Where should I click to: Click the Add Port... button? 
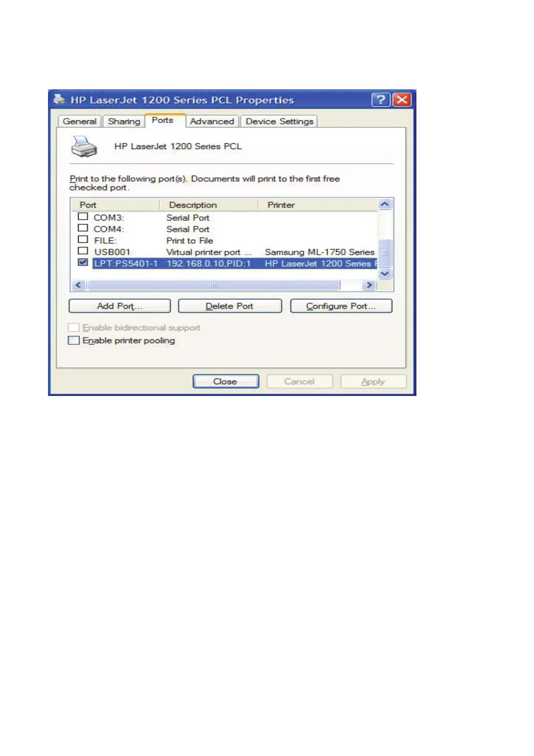(x=120, y=306)
